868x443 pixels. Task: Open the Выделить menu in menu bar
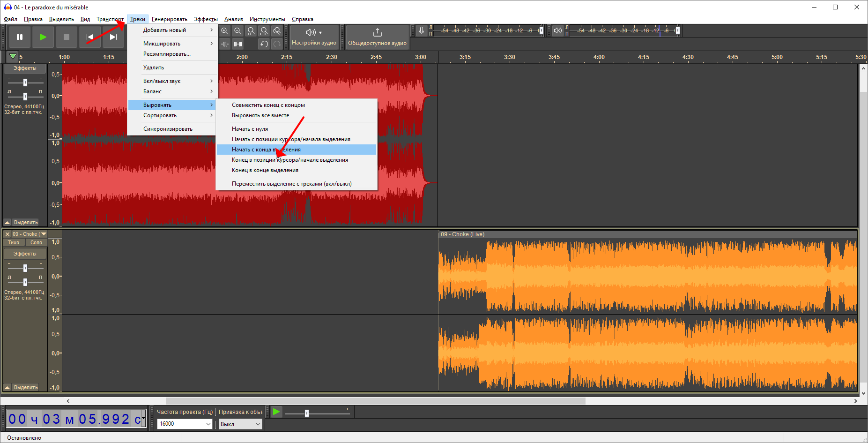point(61,19)
